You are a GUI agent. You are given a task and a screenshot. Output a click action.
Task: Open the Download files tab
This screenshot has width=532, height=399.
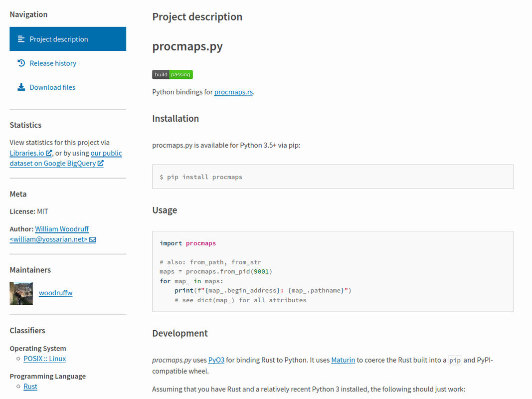tap(68, 87)
